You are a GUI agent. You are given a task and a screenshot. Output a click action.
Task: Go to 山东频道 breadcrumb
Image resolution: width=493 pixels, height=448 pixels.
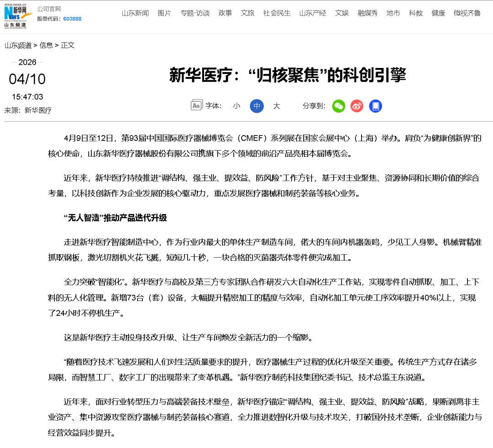18,45
